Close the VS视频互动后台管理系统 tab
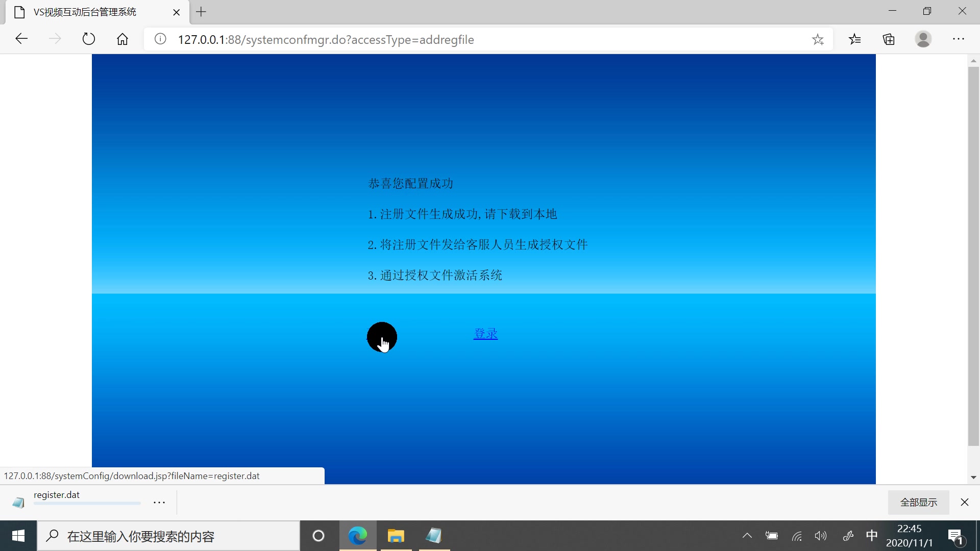 click(177, 12)
